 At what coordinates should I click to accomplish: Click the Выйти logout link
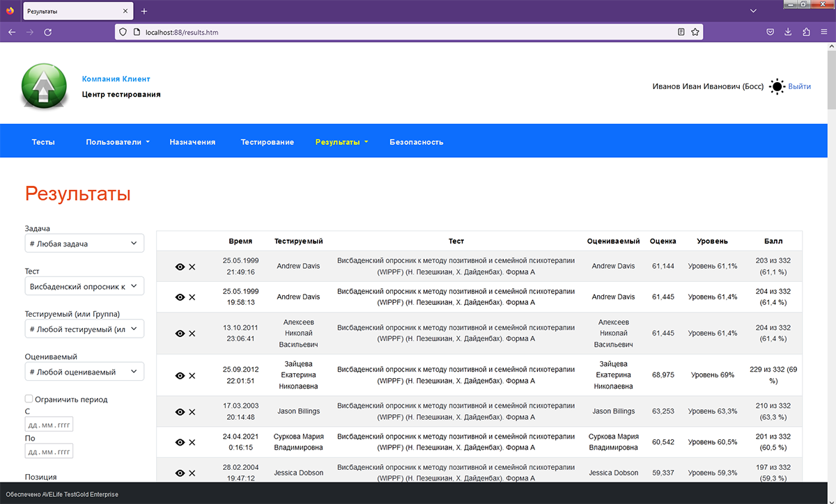799,87
